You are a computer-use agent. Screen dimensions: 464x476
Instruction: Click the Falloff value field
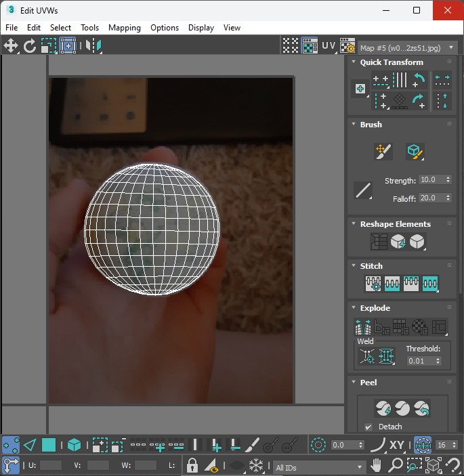[431, 198]
